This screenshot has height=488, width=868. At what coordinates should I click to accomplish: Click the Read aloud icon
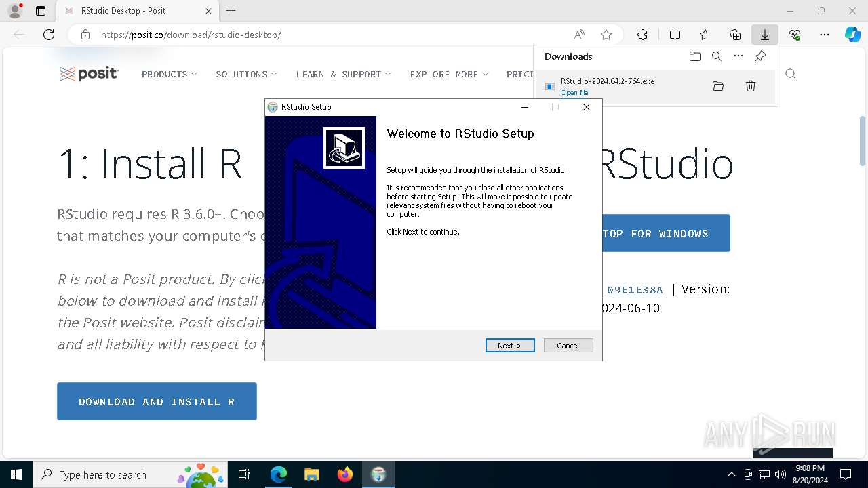click(x=579, y=35)
